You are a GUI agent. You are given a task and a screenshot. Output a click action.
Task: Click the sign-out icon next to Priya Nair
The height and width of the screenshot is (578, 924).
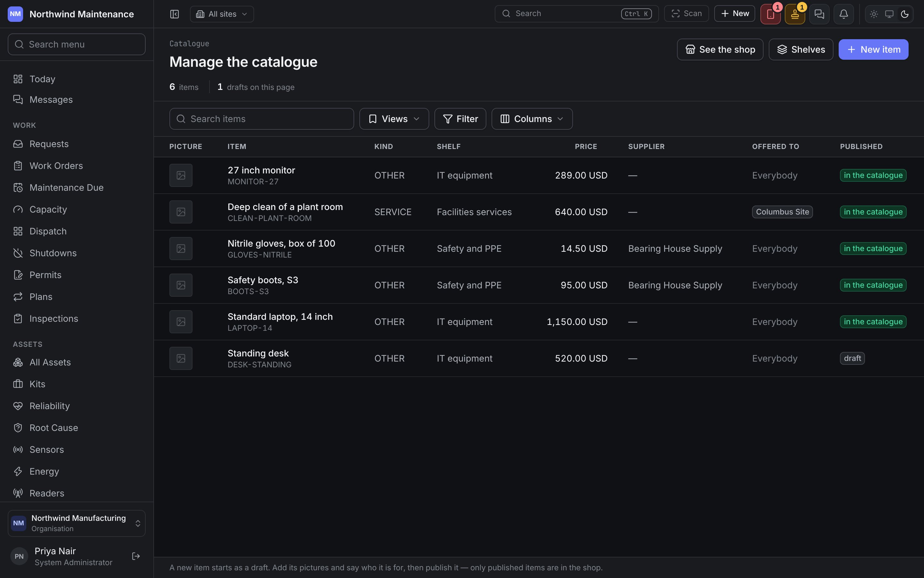pyautogui.click(x=136, y=556)
